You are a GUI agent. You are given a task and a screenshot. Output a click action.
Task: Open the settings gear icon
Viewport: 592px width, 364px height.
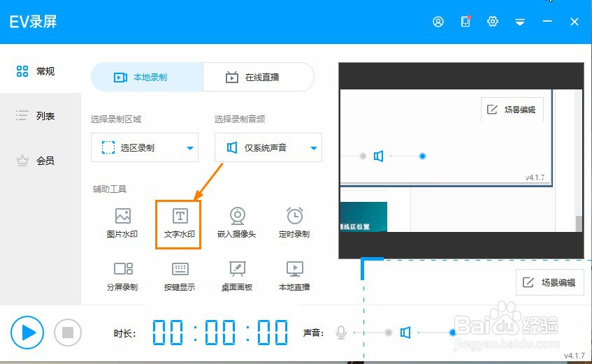point(492,22)
